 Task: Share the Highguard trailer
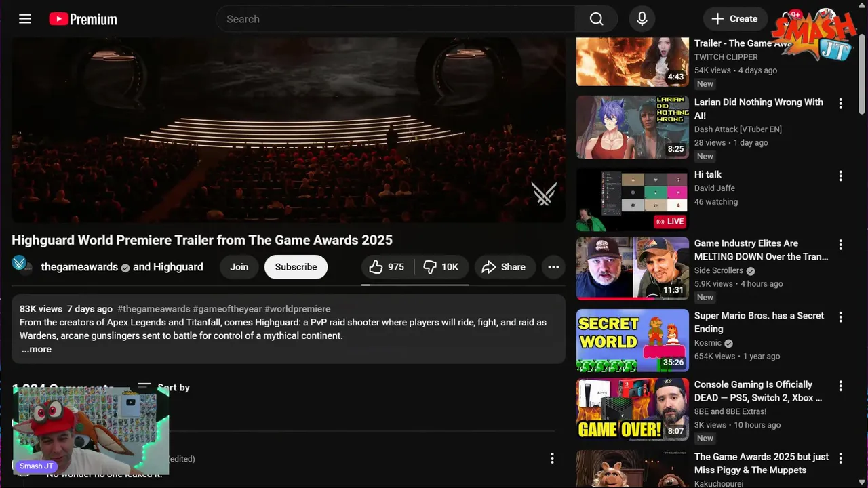point(505,267)
